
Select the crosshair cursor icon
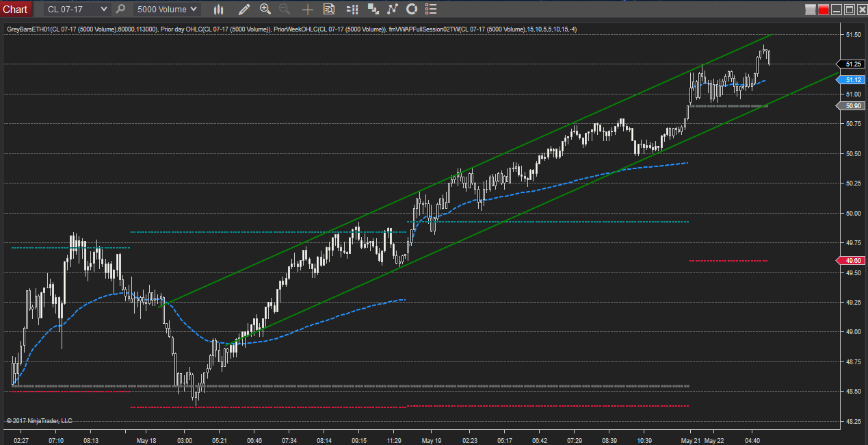coord(308,9)
